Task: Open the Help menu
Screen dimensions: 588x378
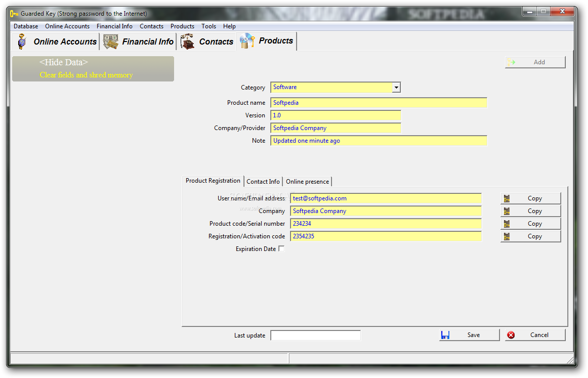Action: [x=229, y=26]
